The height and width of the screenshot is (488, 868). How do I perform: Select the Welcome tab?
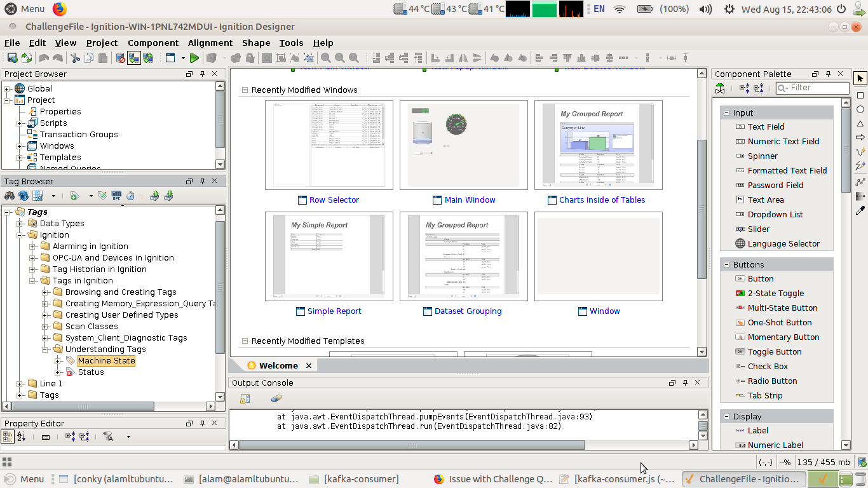278,365
